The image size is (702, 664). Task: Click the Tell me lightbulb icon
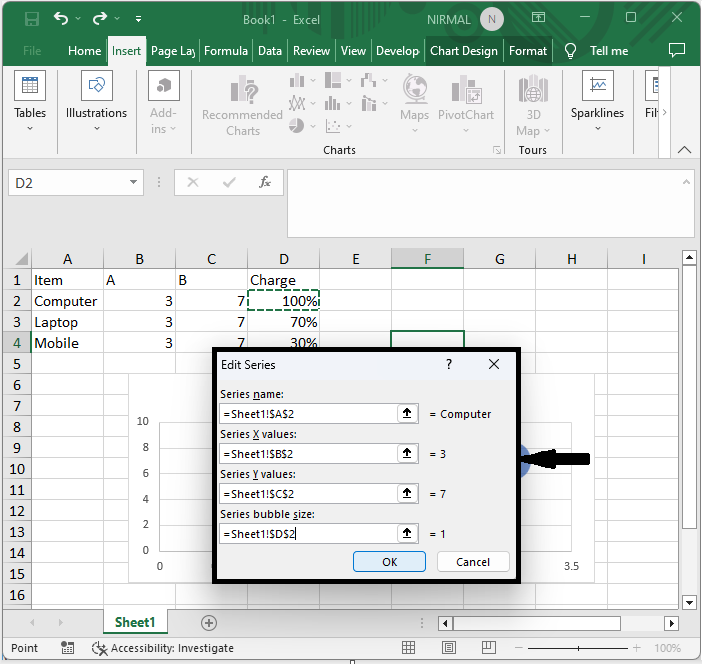click(x=570, y=51)
